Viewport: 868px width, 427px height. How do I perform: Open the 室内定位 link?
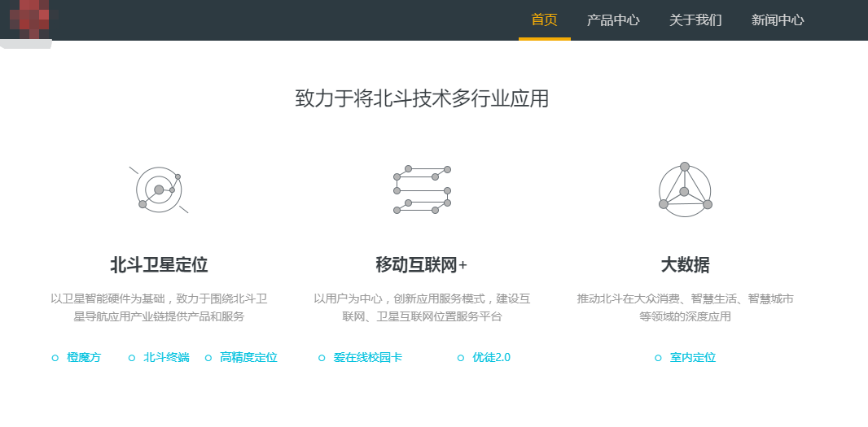(x=692, y=358)
